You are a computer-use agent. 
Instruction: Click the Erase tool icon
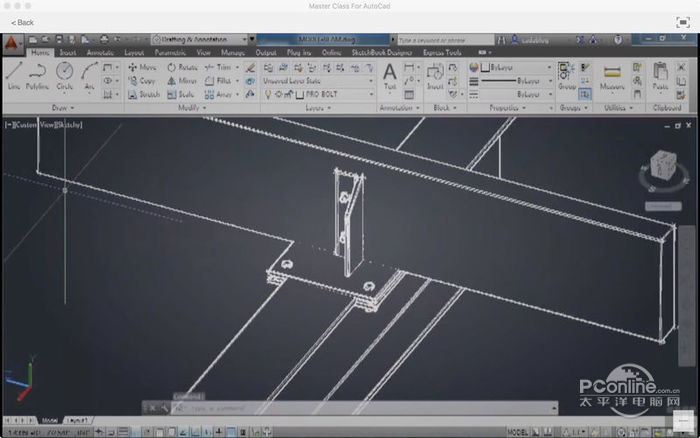(250, 67)
